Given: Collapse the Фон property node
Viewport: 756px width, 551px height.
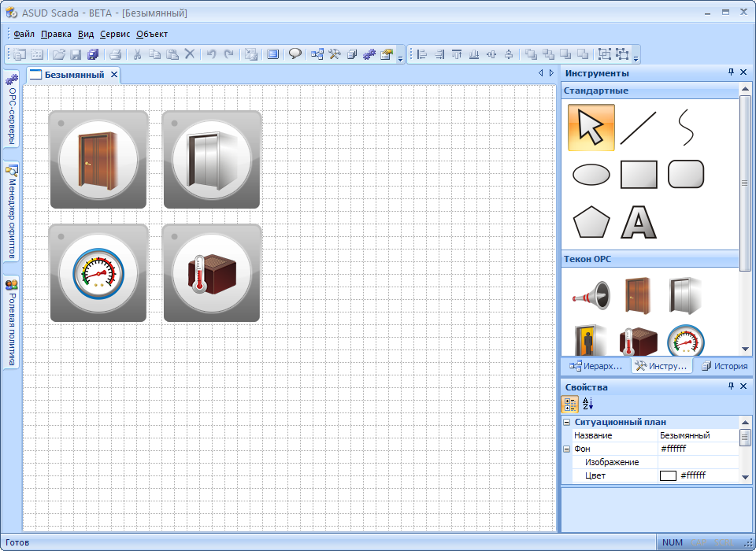Looking at the screenshot, I should (566, 449).
